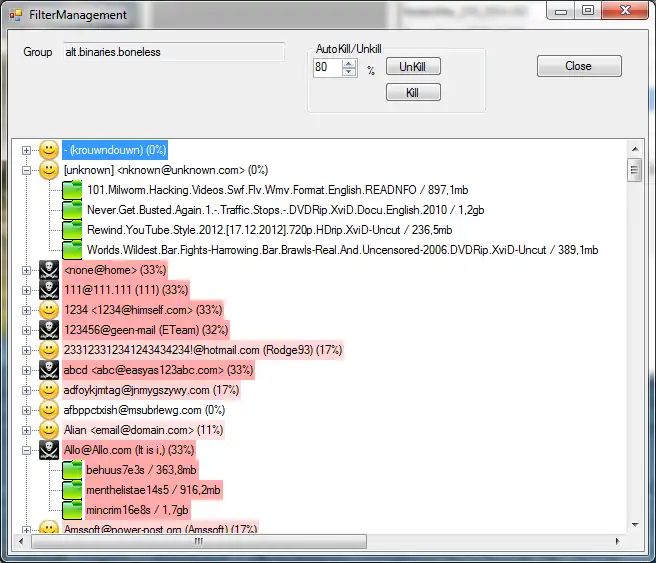This screenshot has width=656, height=563.
Task: Expand the Rodge93 hotmail node
Action: point(26,350)
